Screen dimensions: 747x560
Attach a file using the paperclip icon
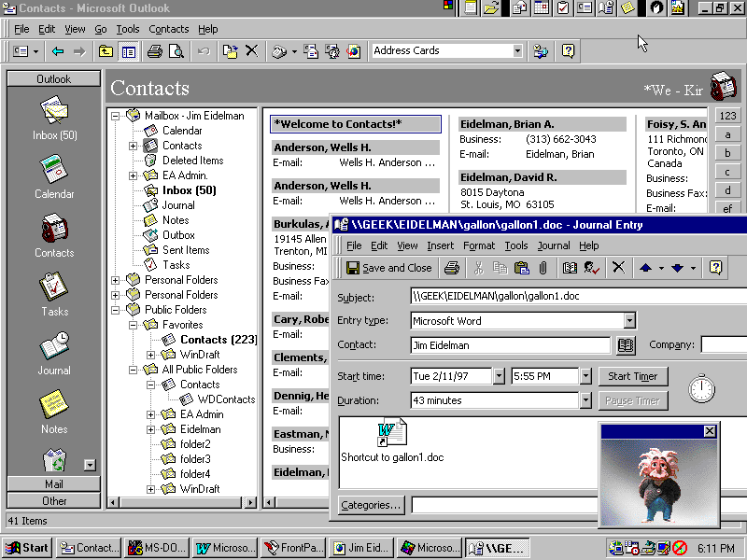(542, 268)
